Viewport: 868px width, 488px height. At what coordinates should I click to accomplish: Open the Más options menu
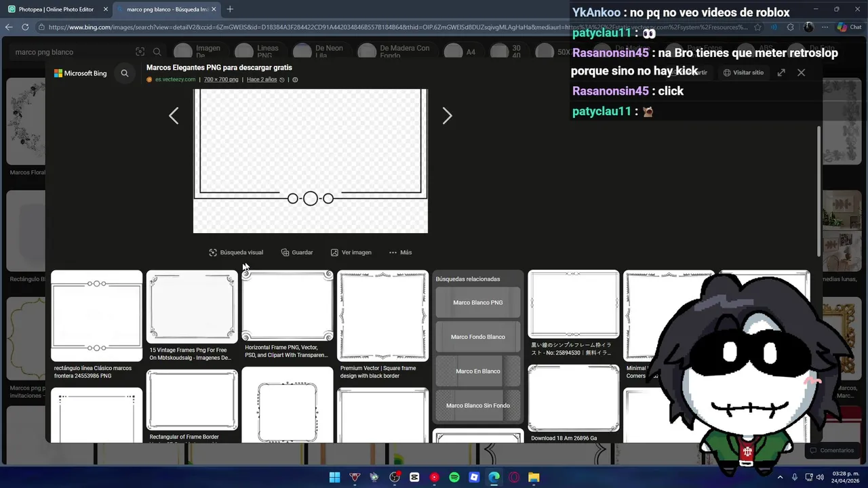point(400,252)
